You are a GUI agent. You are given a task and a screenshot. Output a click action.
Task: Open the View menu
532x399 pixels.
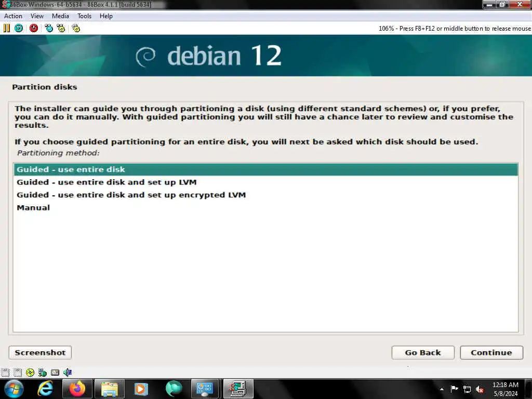click(37, 16)
